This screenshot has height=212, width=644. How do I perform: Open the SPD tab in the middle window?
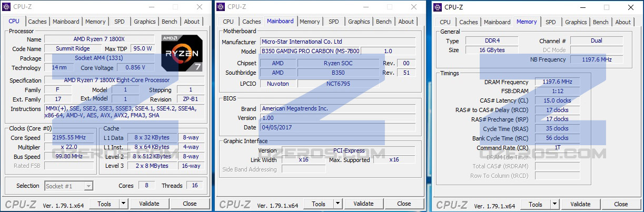pos(334,22)
